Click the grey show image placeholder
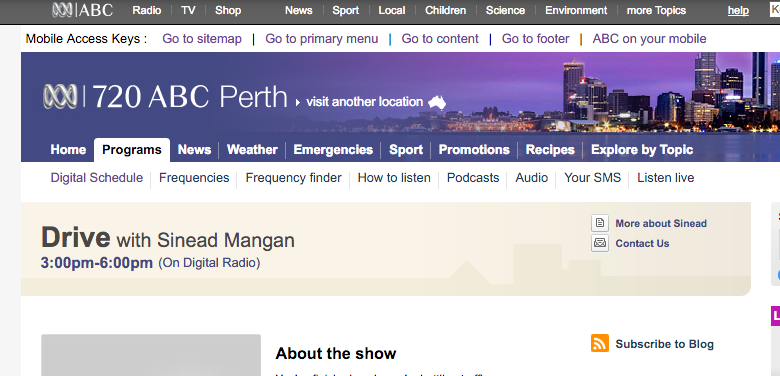This screenshot has width=780, height=376. 151,355
